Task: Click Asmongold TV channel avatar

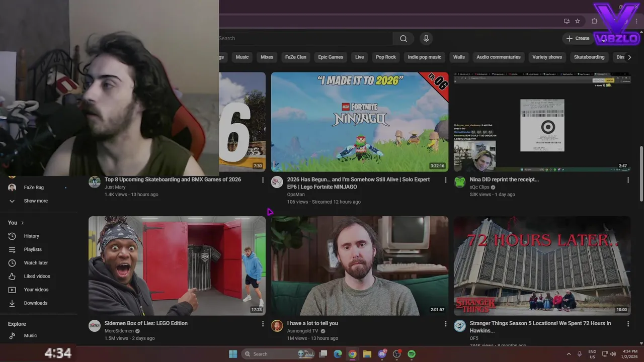Action: [x=277, y=326]
